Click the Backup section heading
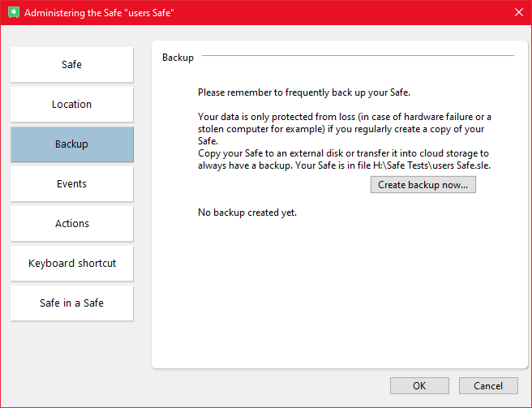Image resolution: width=532 pixels, height=408 pixels. [178, 58]
